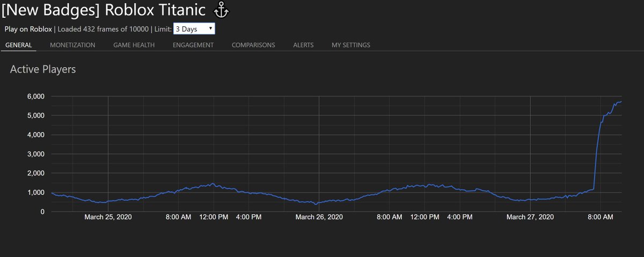Click the anchor icon in the title

pyautogui.click(x=222, y=9)
